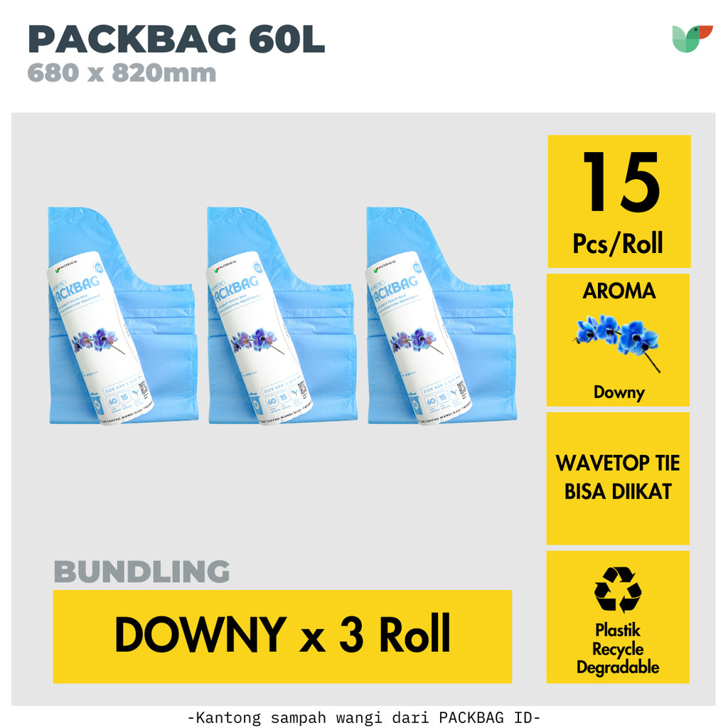This screenshot has width=728, height=728.
Task: Select the first Packbag roll product
Action: [123, 316]
